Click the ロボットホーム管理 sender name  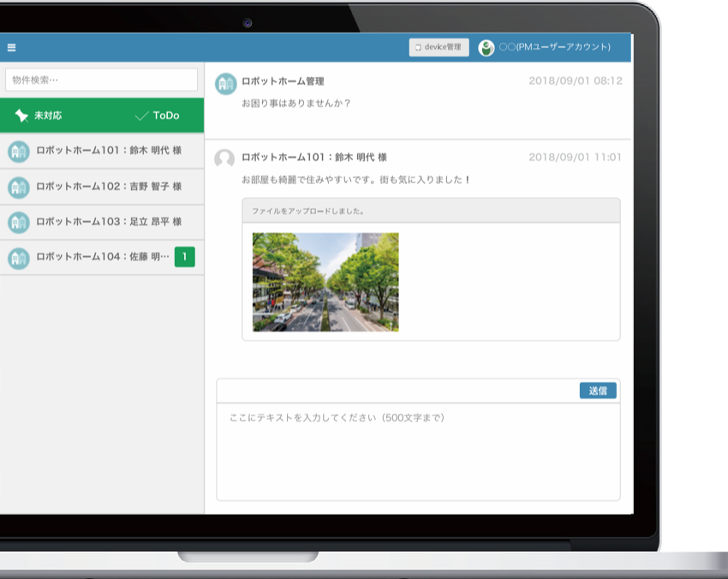(283, 81)
